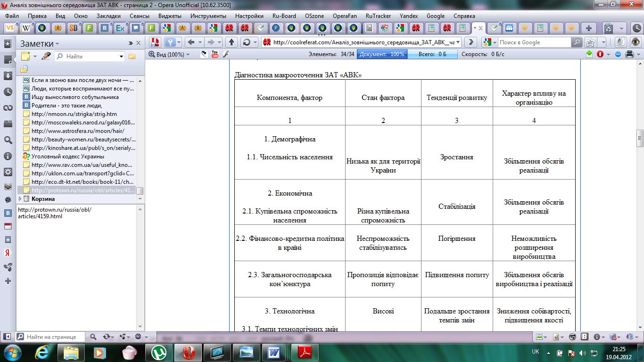Select note 'Ищу выносливого собутыльника'
The height and width of the screenshot is (362, 644).
click(75, 97)
